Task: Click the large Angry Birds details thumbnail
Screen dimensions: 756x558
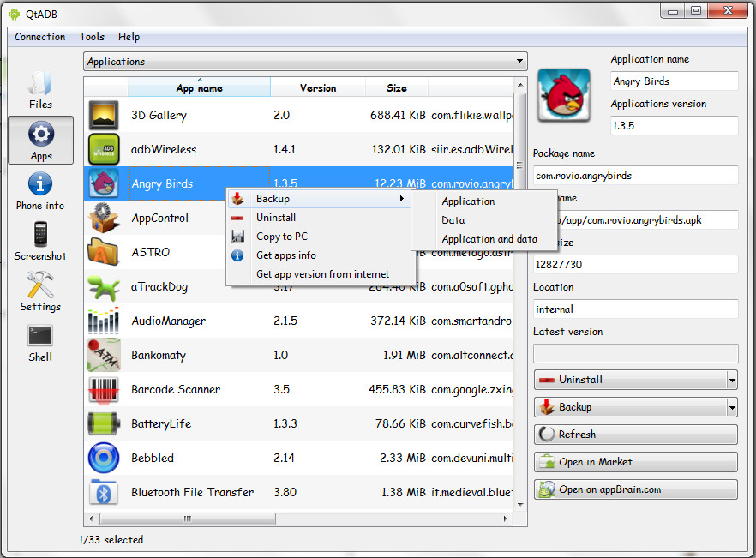Action: [564, 94]
